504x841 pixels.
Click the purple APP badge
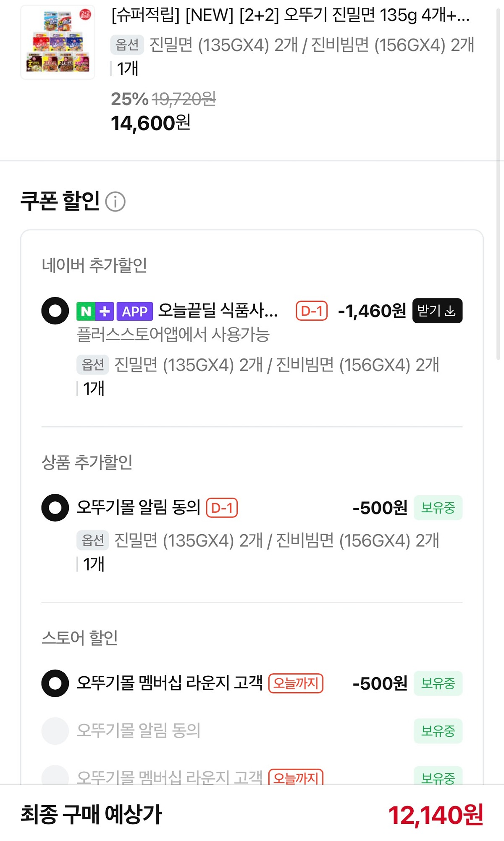click(134, 311)
